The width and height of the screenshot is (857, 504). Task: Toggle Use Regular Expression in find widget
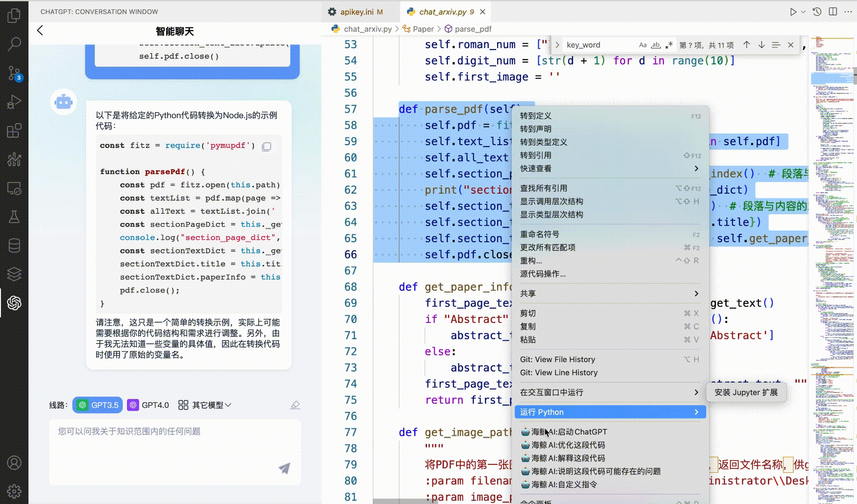pyautogui.click(x=669, y=45)
